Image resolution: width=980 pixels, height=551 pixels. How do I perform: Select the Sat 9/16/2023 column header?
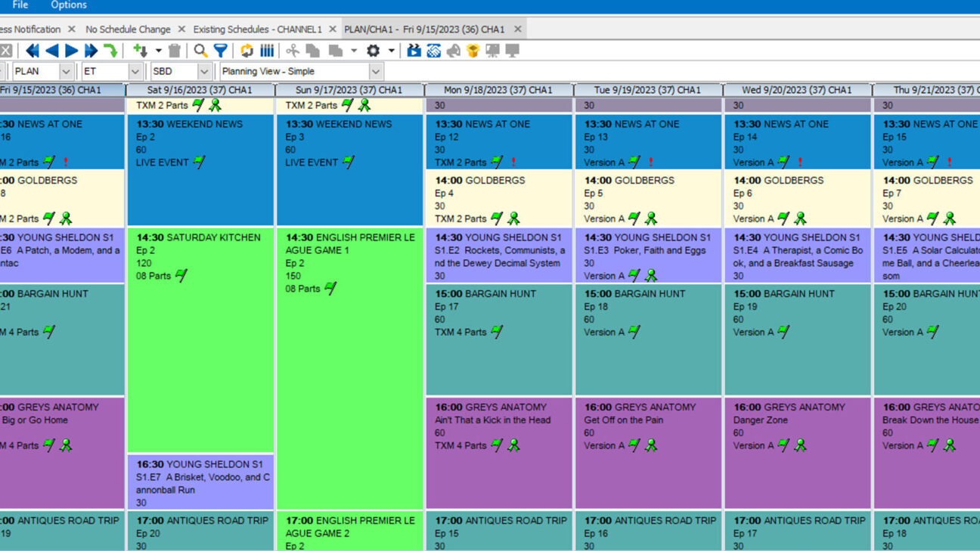click(200, 90)
